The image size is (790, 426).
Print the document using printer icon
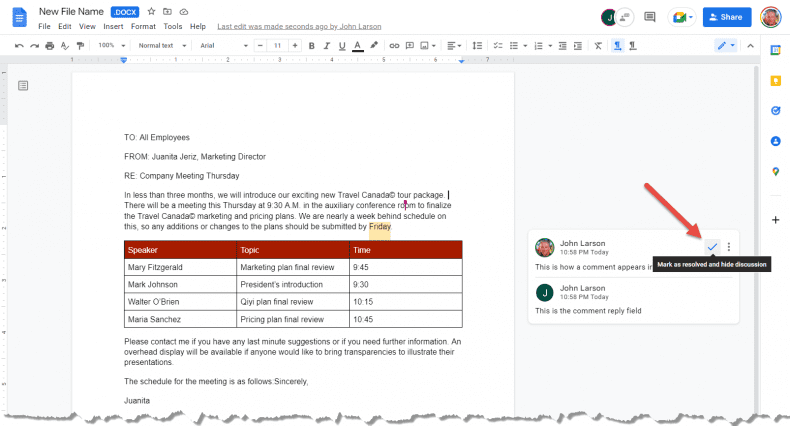(x=49, y=45)
